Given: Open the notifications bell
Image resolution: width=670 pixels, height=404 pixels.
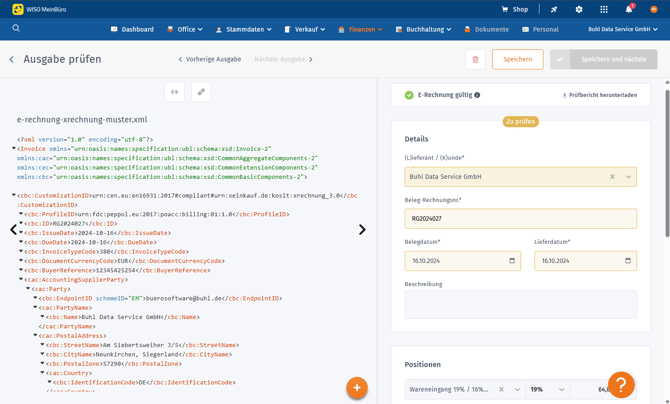Looking at the screenshot, I should (x=629, y=9).
